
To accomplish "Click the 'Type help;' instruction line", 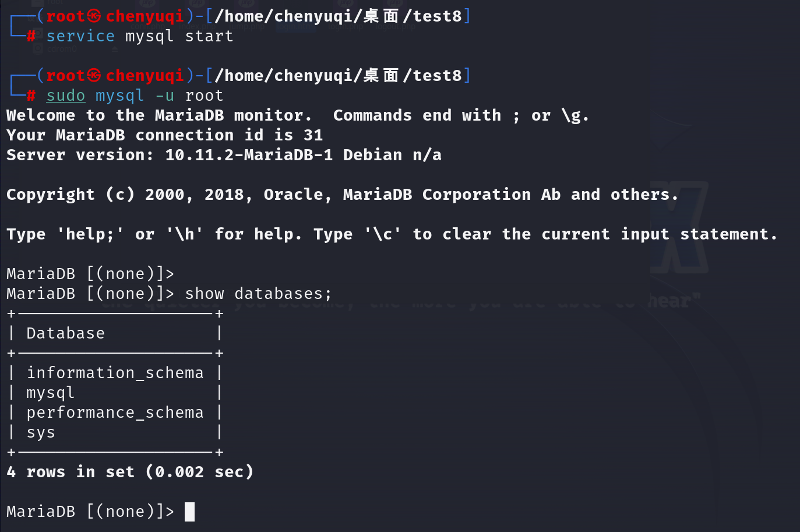I will 392,234.
